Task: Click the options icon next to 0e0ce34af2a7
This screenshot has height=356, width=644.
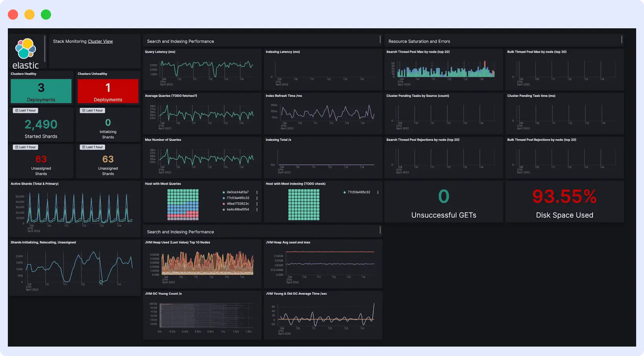Action: [257, 192]
